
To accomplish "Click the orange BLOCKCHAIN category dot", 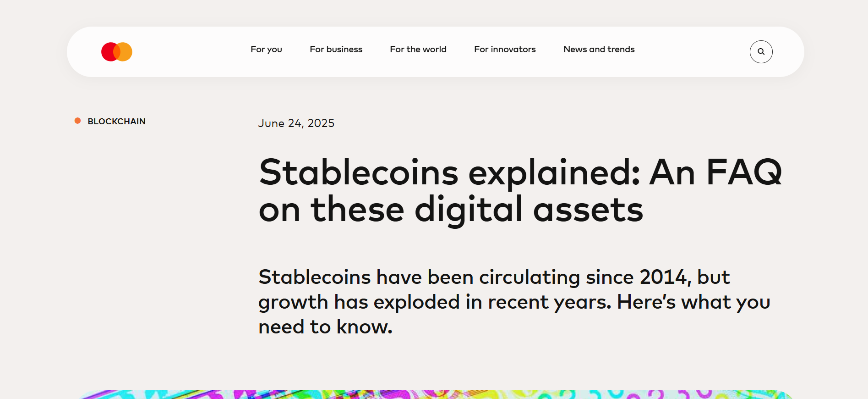I will 77,120.
